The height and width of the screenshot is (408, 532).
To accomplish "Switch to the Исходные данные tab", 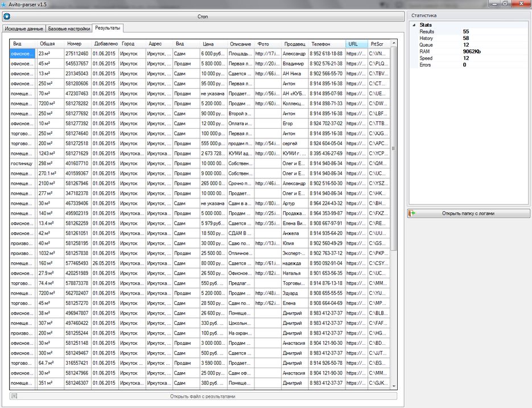I will coord(23,27).
